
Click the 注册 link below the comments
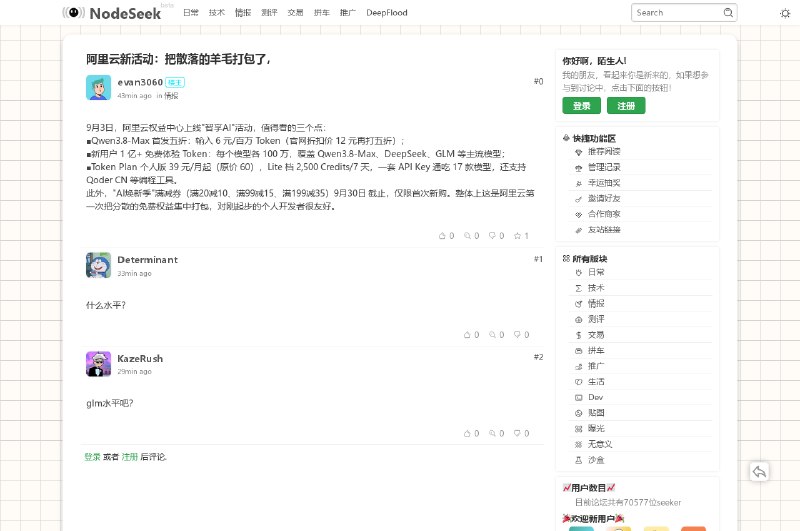(x=130, y=457)
